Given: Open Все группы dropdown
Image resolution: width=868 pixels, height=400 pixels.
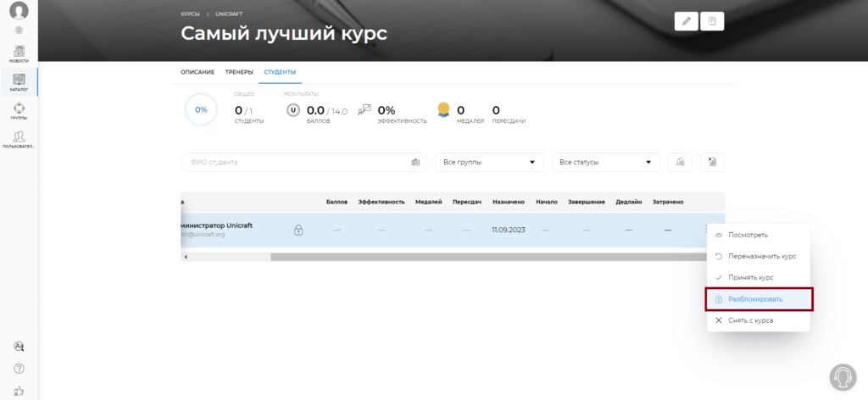Looking at the screenshot, I should point(490,162).
